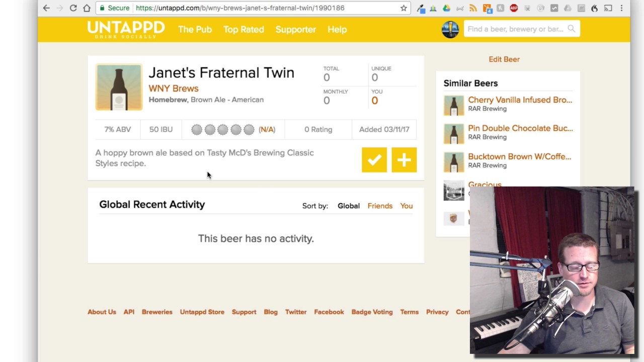Open the Chrome three-dot menu

point(621,8)
